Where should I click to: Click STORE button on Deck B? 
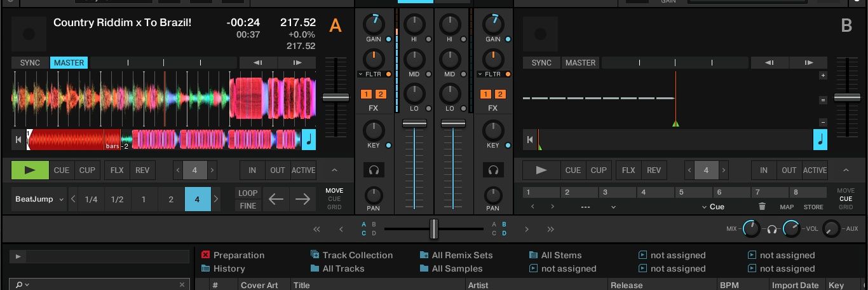pos(813,207)
